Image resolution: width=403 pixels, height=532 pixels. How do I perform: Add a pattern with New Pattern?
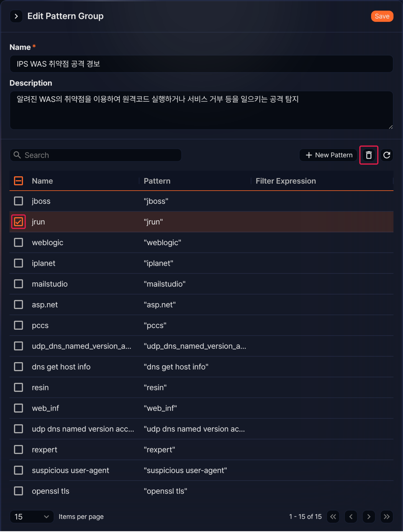[328, 155]
